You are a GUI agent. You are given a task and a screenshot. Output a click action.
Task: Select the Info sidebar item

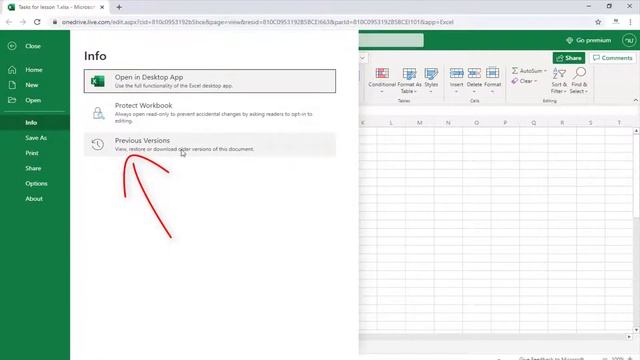pyautogui.click(x=31, y=122)
